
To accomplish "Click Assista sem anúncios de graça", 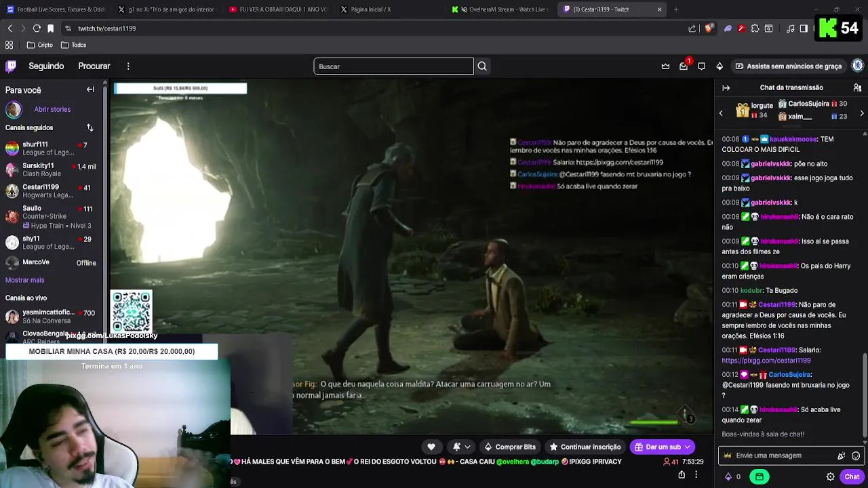I will 789,66.
